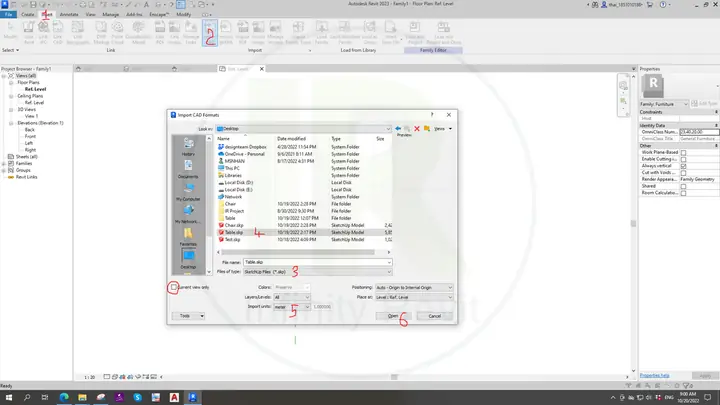Select the Desktop shortcut in places bar
Screen dimensions: 720x405
click(188, 259)
